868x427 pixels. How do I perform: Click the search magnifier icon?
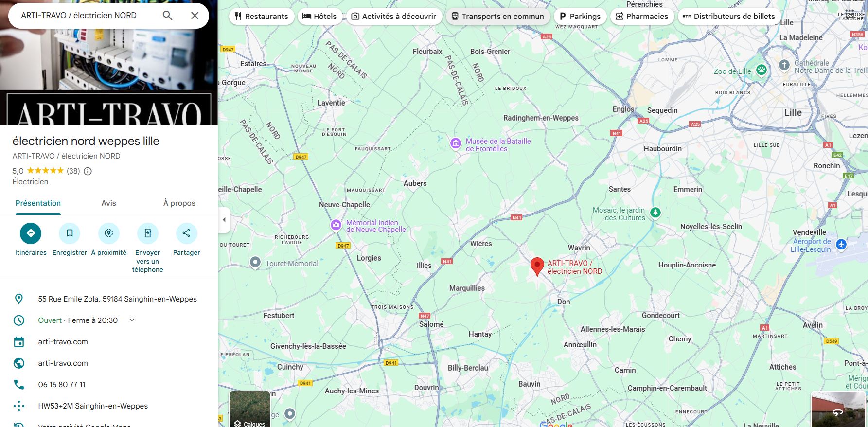[167, 16]
